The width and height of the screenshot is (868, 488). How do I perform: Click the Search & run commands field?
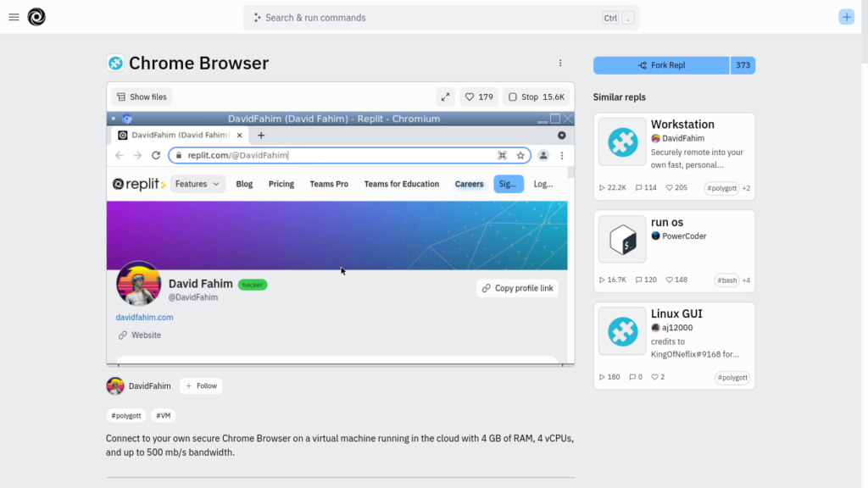424,18
